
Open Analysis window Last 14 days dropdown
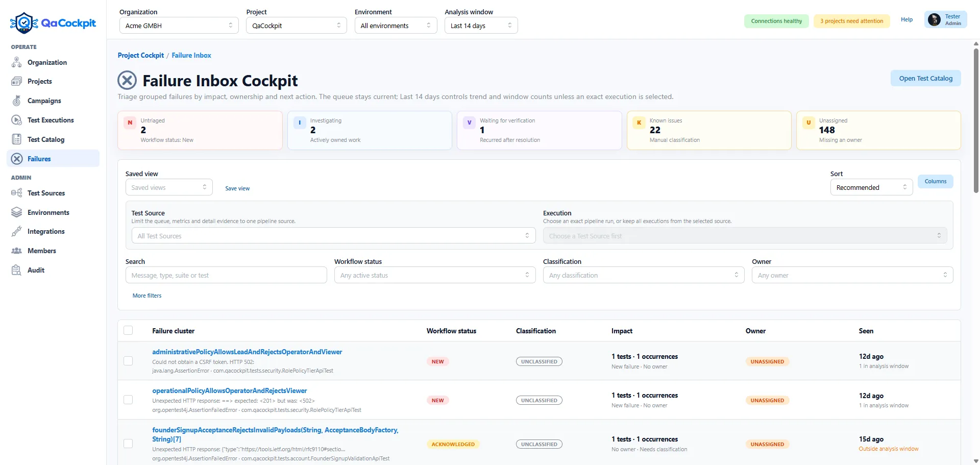(x=481, y=26)
